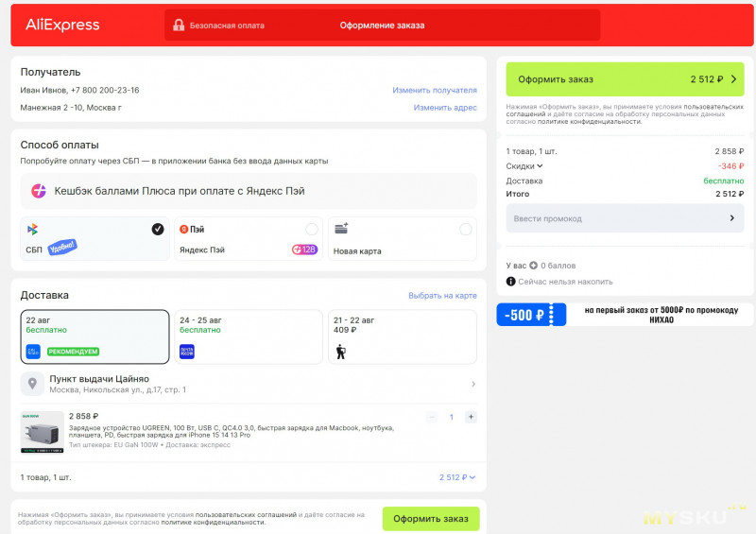Click 'бесплатно' delivery value in summary
Screen dimensions: 756x534
tap(724, 181)
